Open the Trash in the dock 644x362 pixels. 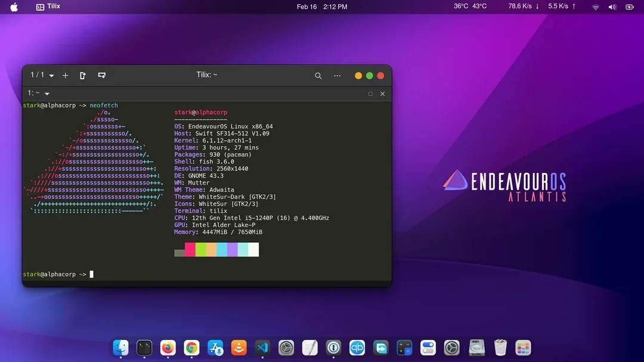[x=500, y=347]
